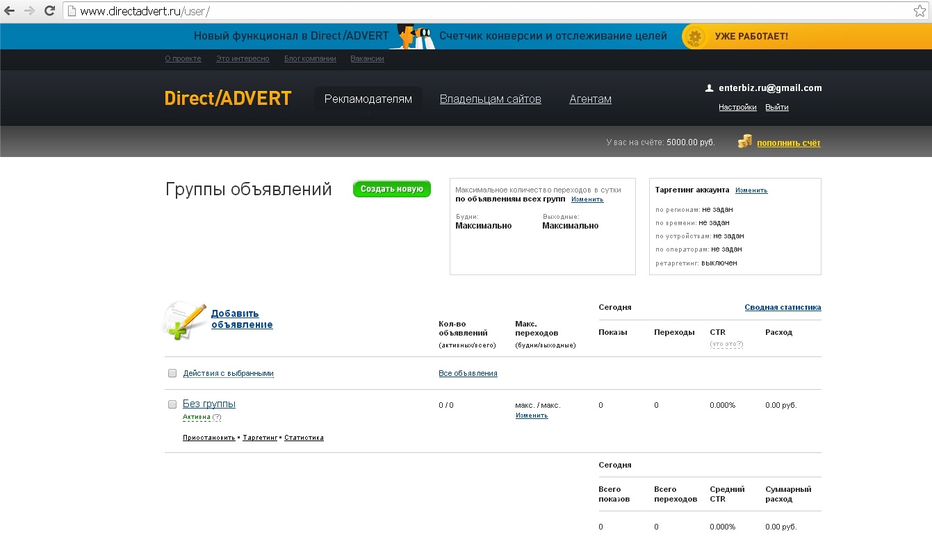Open the question mark help next to Активна
Screen dimensions: 932x560
click(217, 418)
